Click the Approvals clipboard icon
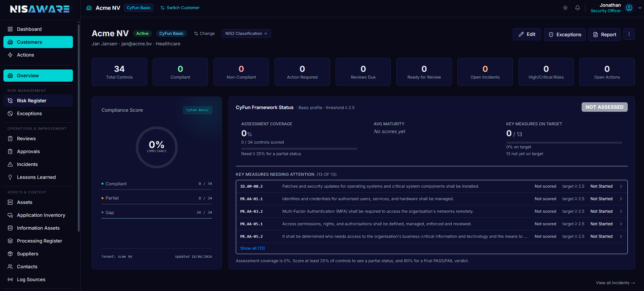644x291 pixels. (10, 151)
